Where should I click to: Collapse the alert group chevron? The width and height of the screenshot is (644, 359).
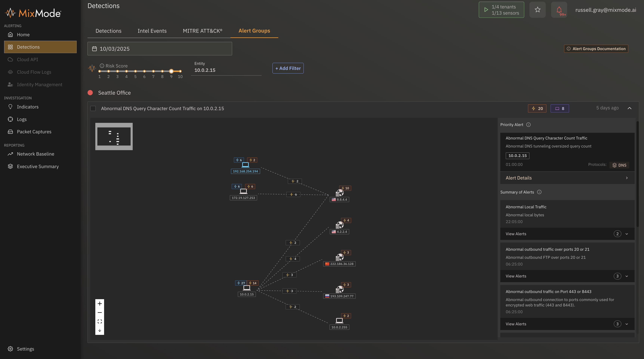tap(629, 108)
